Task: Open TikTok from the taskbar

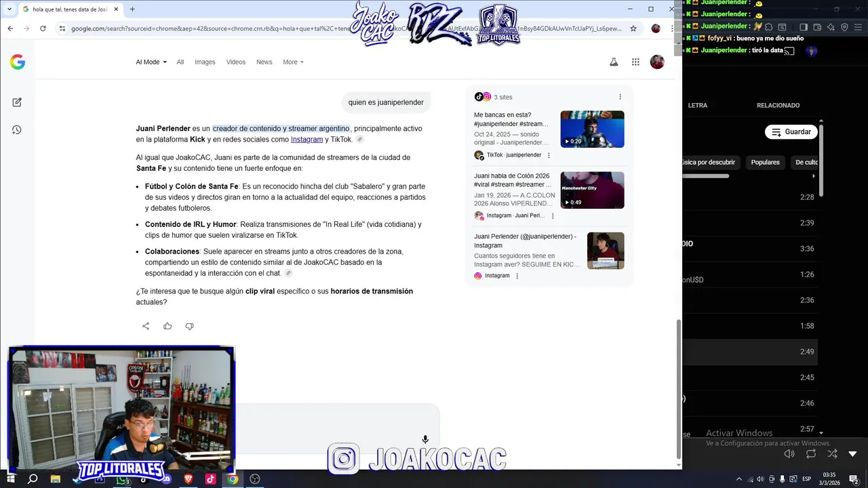Action: pos(210,479)
